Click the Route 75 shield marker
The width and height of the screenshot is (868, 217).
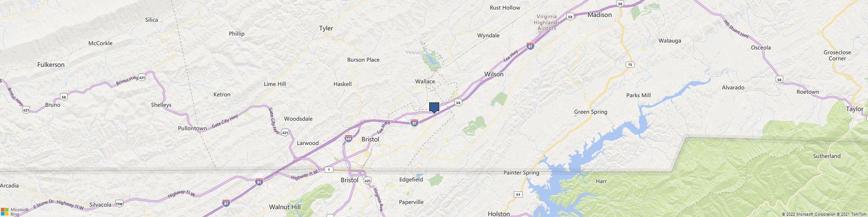coord(630,64)
